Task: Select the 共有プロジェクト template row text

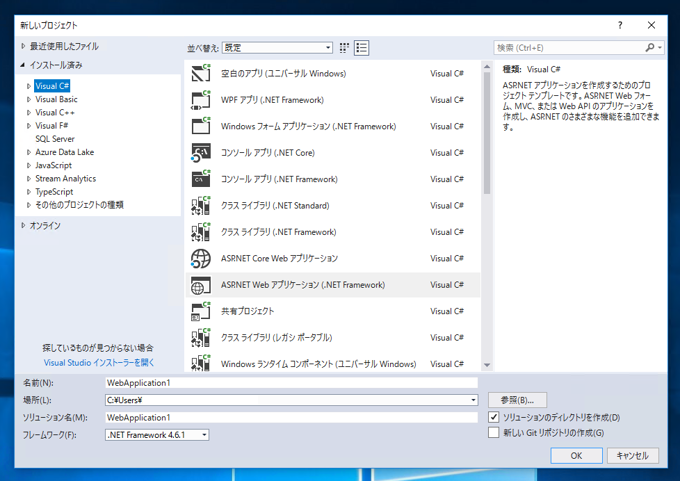Action: coord(247,311)
